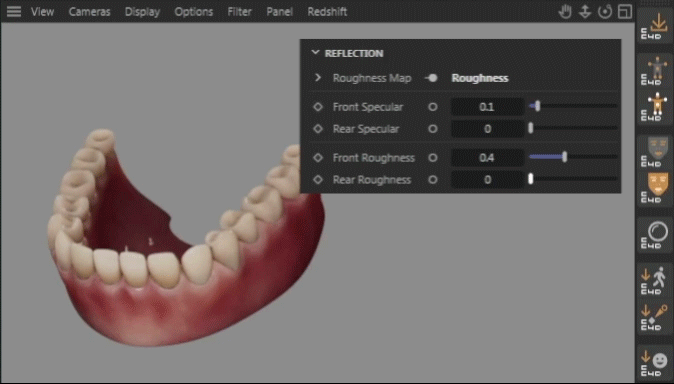Click the Roughness linked node label
Screen dimensions: 674x384
click(480, 78)
